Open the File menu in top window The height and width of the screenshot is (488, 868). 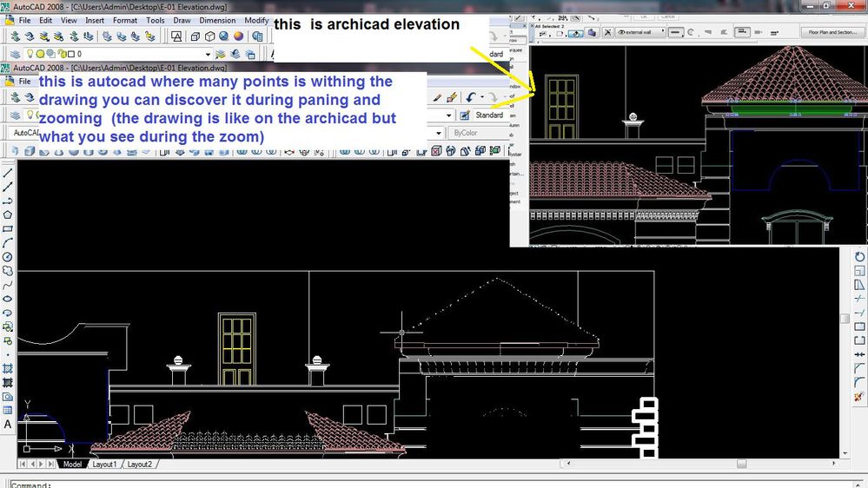[x=24, y=21]
